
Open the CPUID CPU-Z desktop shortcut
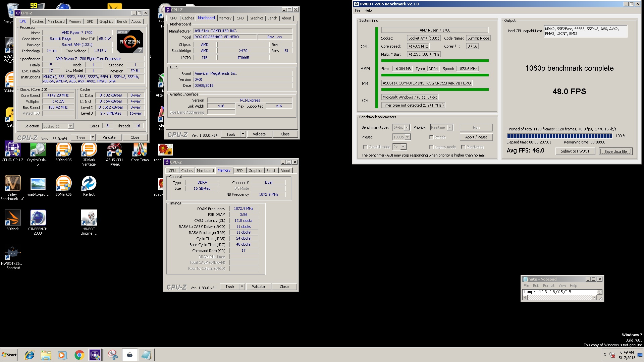(12, 152)
